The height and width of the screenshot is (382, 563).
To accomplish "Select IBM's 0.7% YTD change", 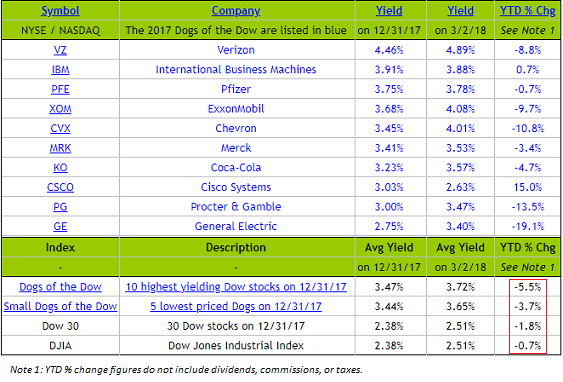I will (528, 70).
